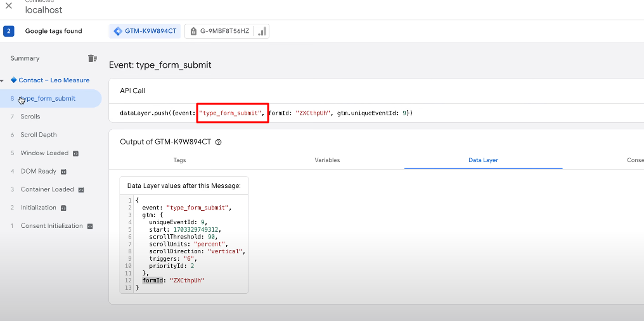The width and height of the screenshot is (644, 321).
Task: Select the GTM-K9W894CT container chip
Action: pyautogui.click(x=145, y=31)
